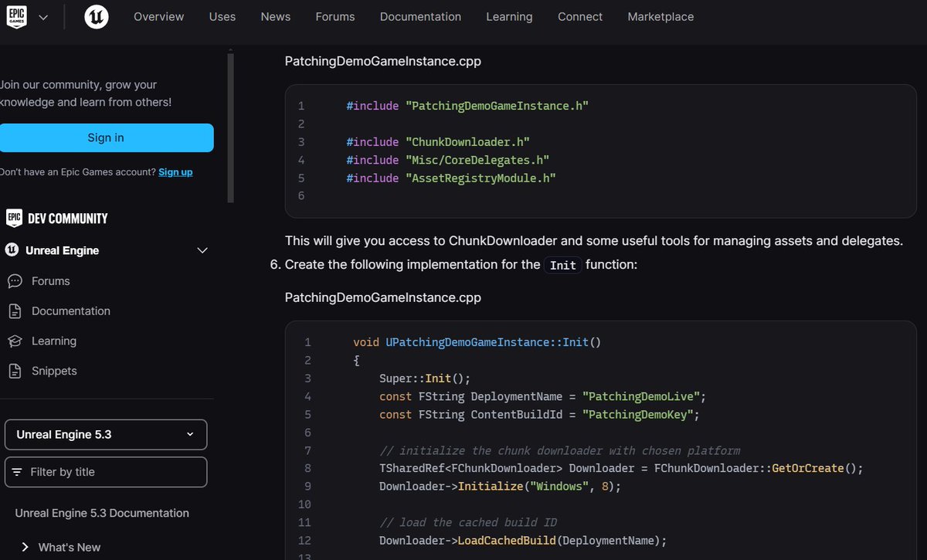Click the "Misc/CoreDelegates.h" include line
This screenshot has width=927, height=560.
pyautogui.click(x=448, y=160)
